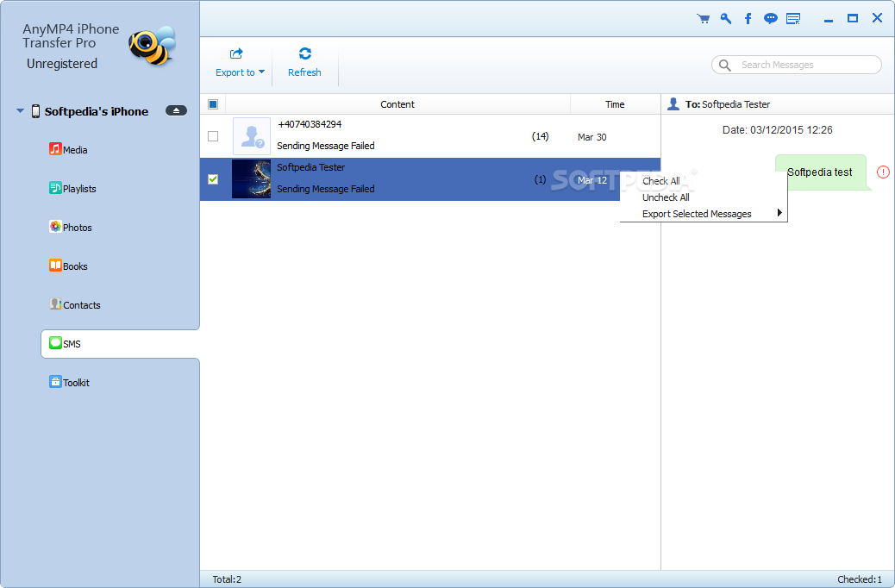
Task: Click the failed message red warning icon
Action: [x=883, y=172]
